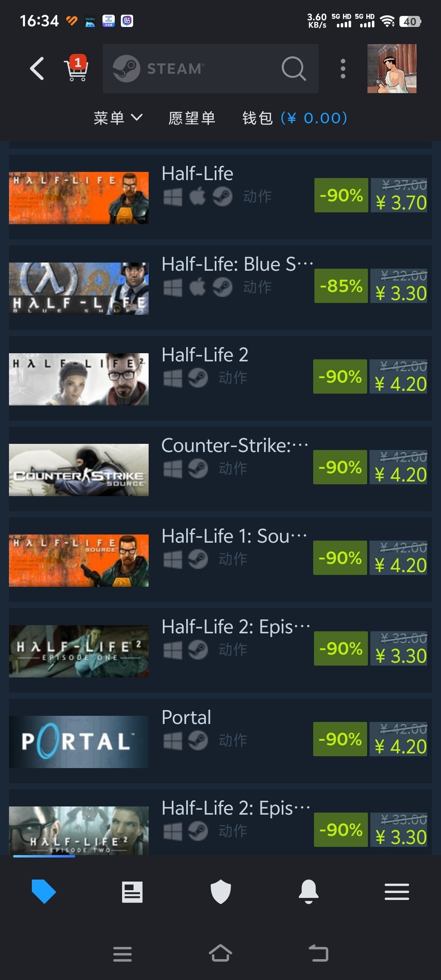Open the 钱包 wallet balance link

pos(294,118)
